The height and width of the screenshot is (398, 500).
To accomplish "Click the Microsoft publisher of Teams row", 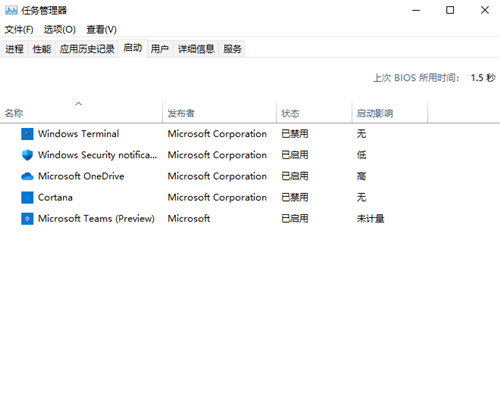I will [189, 219].
